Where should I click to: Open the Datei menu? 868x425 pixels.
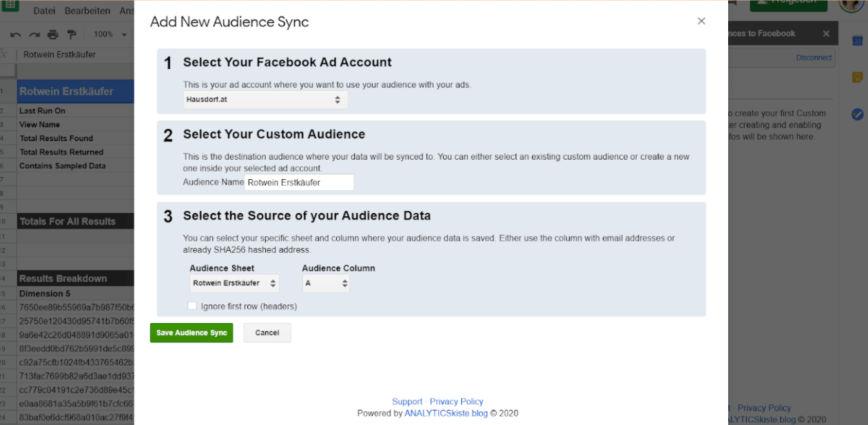pyautogui.click(x=44, y=11)
